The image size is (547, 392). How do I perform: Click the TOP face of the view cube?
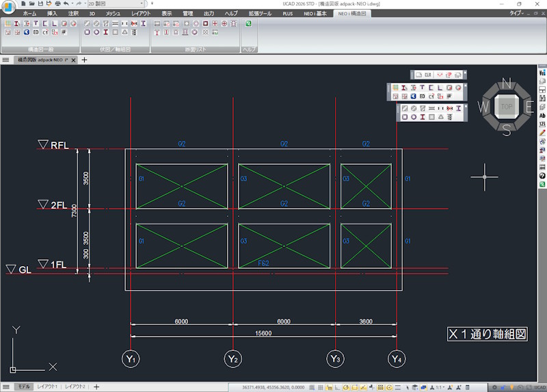click(507, 107)
